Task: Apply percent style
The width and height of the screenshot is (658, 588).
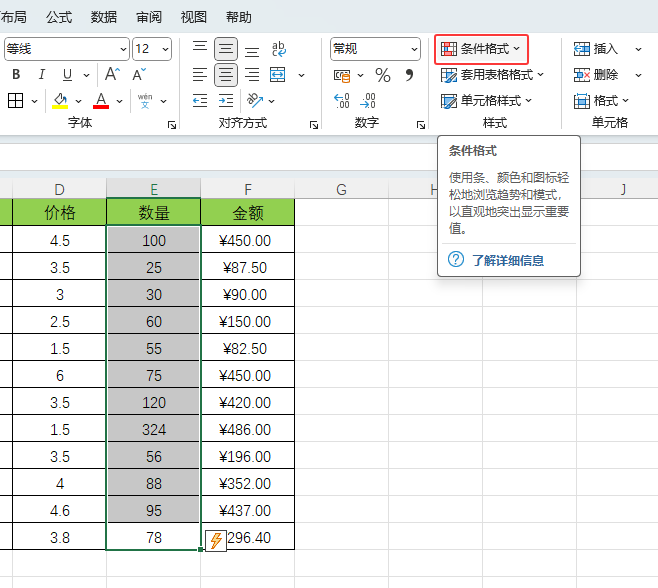Action: coord(383,76)
